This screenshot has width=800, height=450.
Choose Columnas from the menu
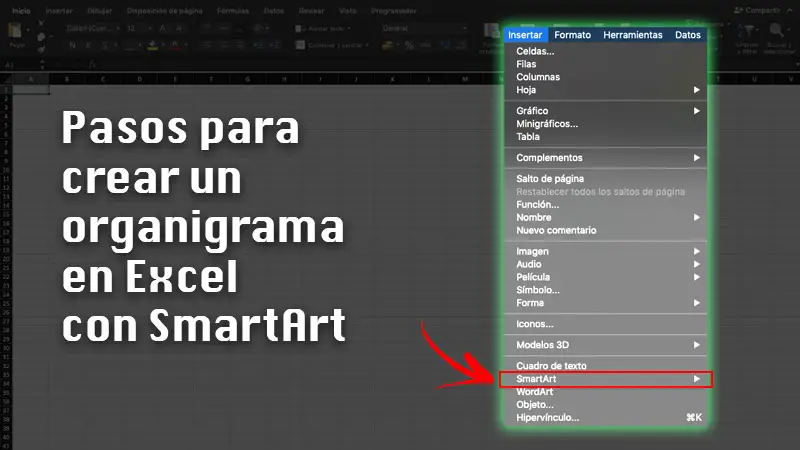(x=538, y=77)
